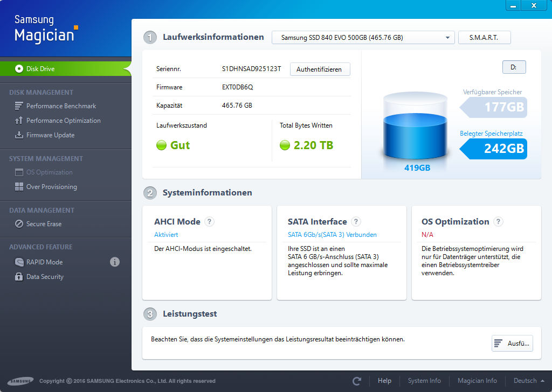Show help for SATA Interface

pos(356,221)
